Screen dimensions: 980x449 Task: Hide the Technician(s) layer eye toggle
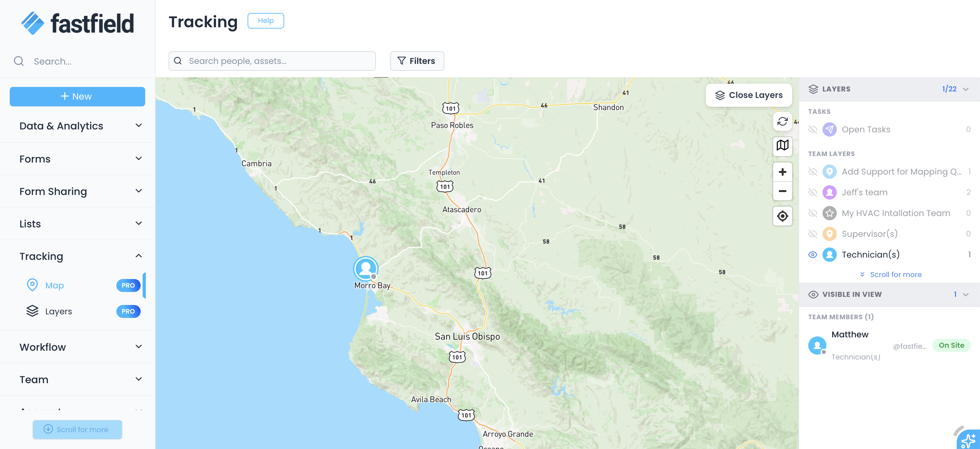coord(812,254)
